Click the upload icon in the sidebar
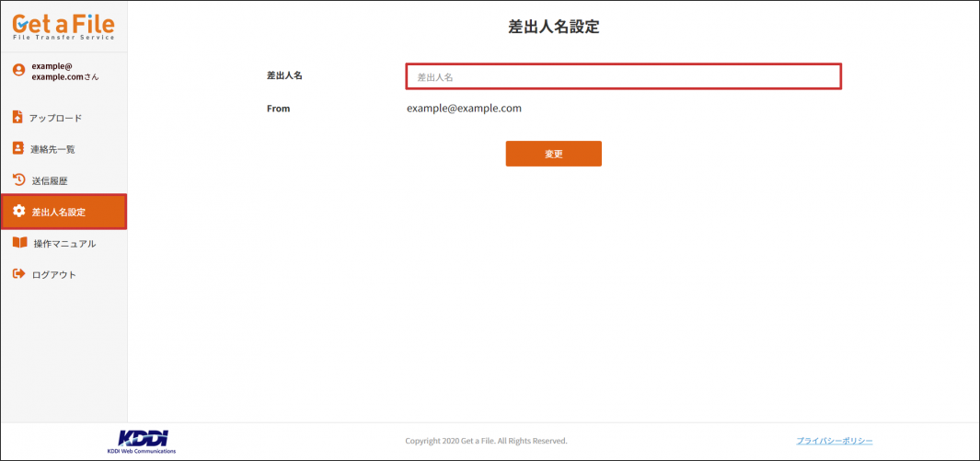The image size is (980, 461). (x=17, y=118)
